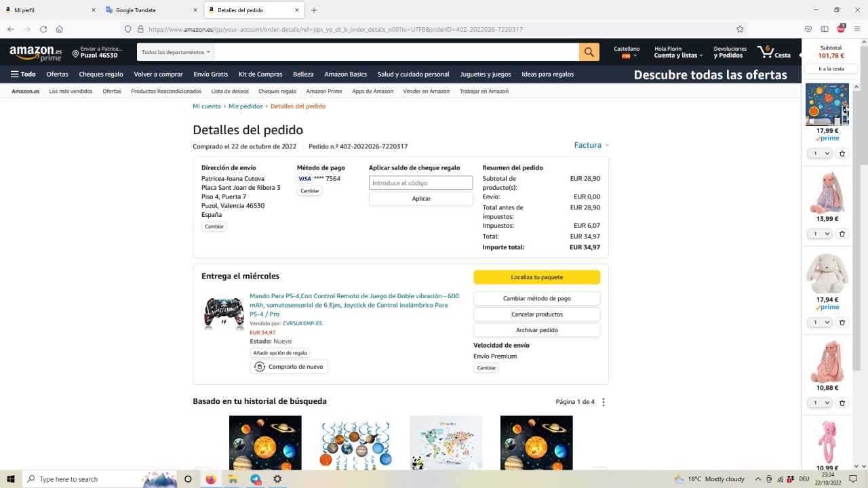This screenshot has height=488, width=868.
Task: Expand the Factura dropdown
Action: click(591, 145)
